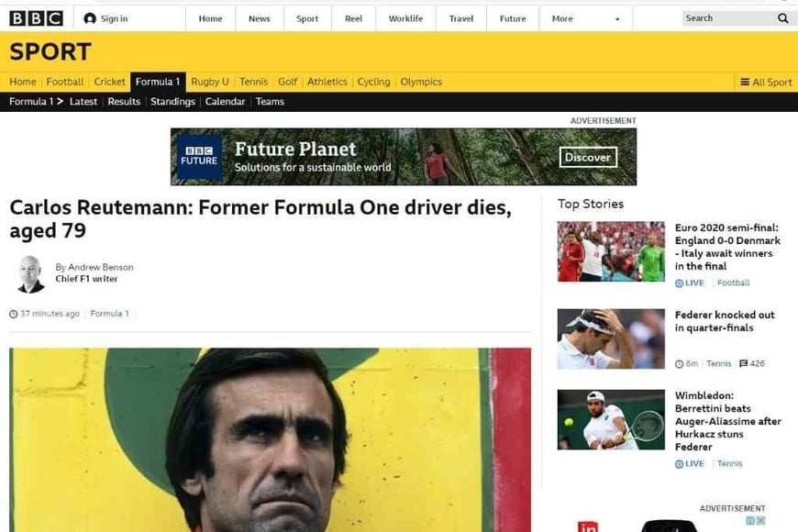This screenshot has height=532, width=798.
Task: Click the Search input field
Action: coord(729,18)
